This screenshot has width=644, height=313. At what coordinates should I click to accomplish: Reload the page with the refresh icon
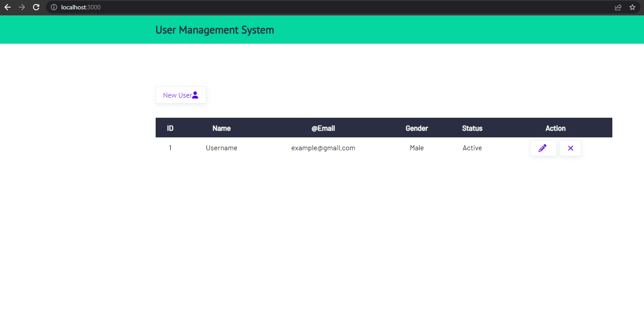tap(36, 7)
